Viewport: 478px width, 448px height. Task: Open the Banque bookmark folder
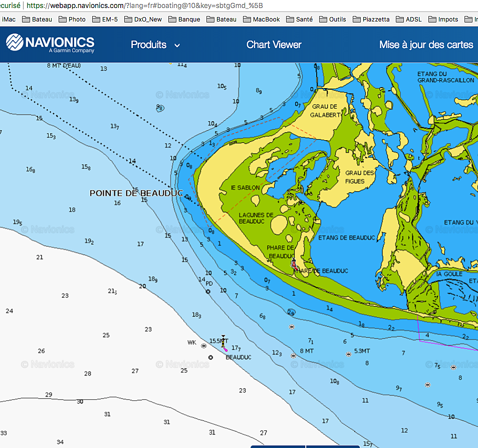point(184,19)
